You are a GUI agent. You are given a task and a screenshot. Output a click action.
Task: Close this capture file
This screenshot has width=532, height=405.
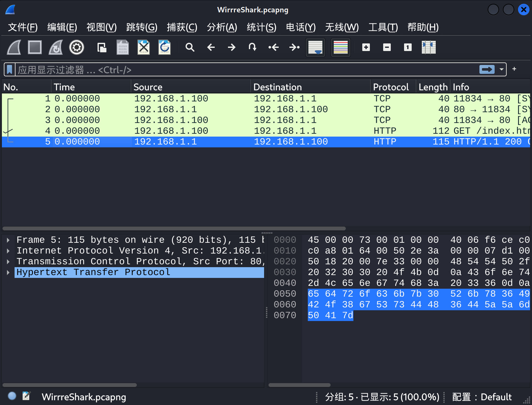point(143,48)
